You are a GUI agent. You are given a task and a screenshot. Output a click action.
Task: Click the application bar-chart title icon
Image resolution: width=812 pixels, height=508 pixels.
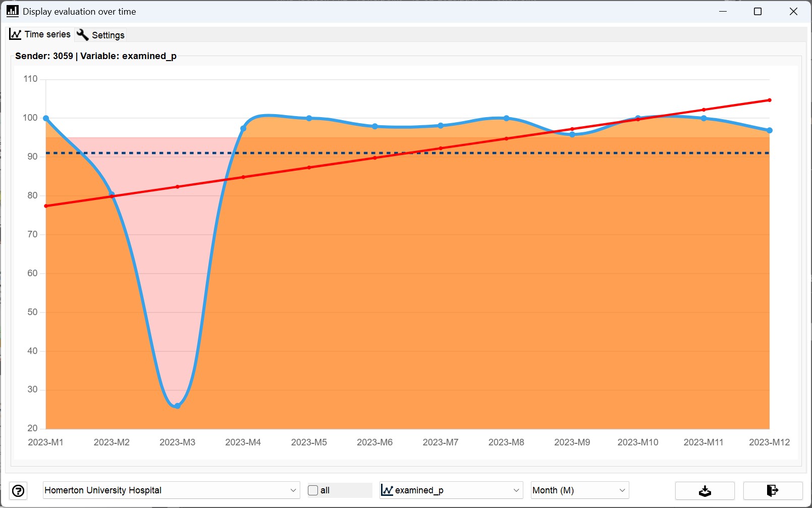pos(13,11)
